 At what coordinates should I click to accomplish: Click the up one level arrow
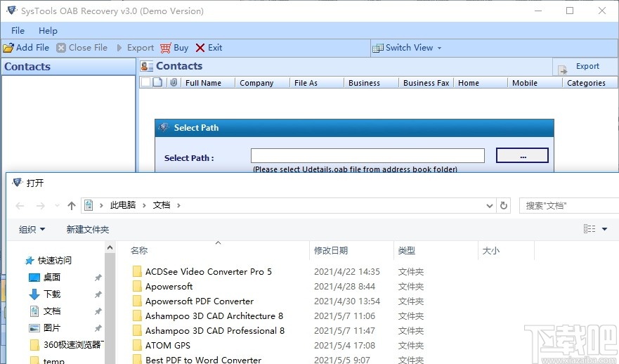[x=72, y=206]
